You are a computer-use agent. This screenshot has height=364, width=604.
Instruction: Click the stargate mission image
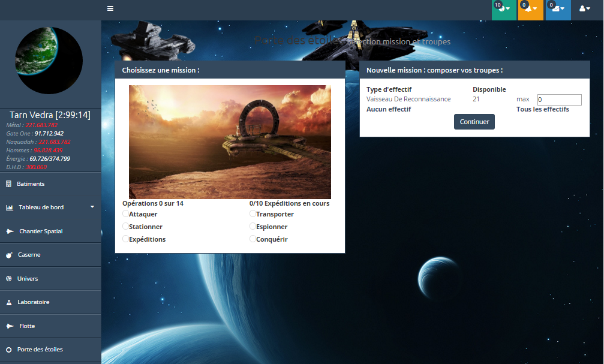click(x=230, y=142)
